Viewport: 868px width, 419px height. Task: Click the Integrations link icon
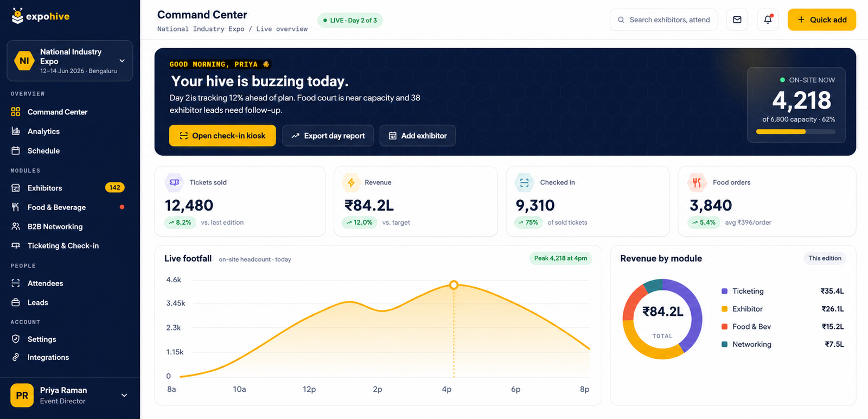pyautogui.click(x=16, y=357)
